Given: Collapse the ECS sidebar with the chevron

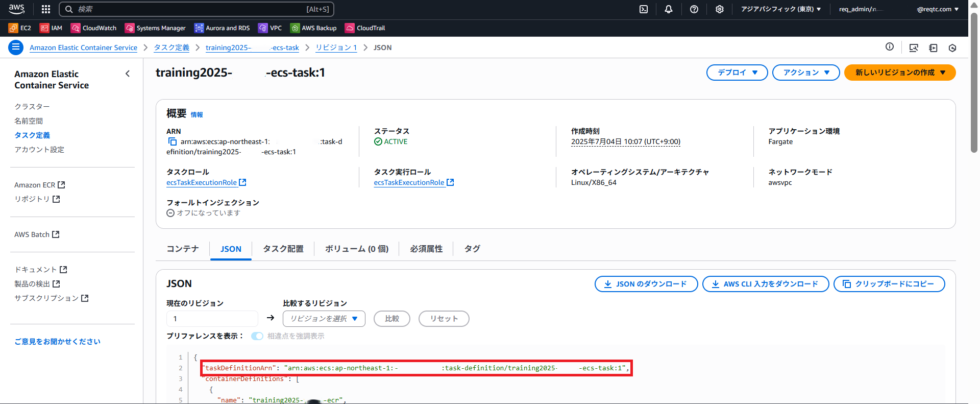Looking at the screenshot, I should (x=128, y=74).
